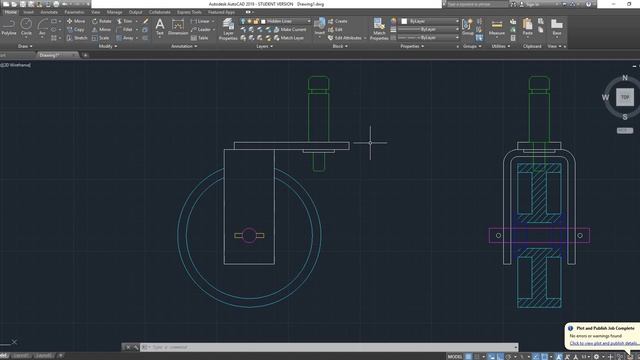Toggle layer on/off lightbulb in layer dropdown
Screen dimensions: 640x360
click(243, 21)
